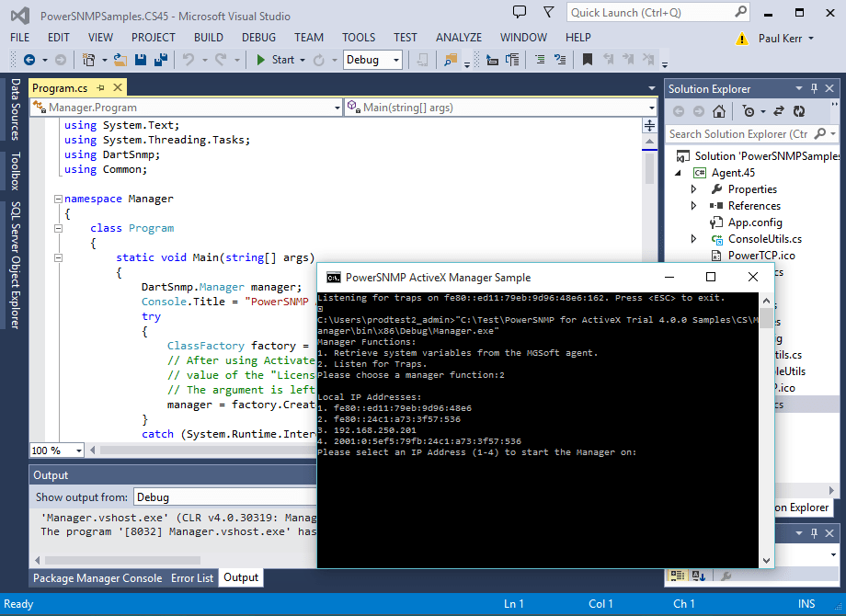
Task: Click the Redo arrow icon
Action: [220, 60]
